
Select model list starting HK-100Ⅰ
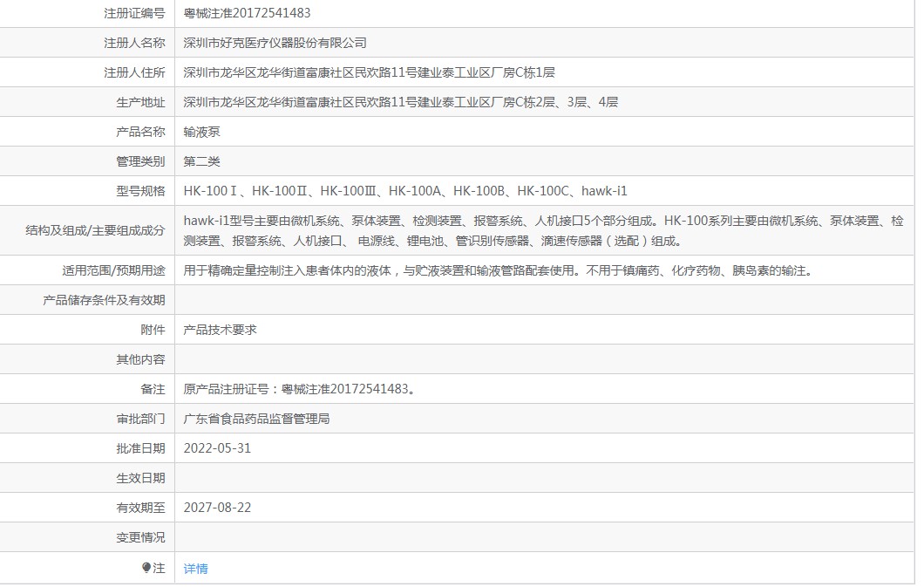405,191
